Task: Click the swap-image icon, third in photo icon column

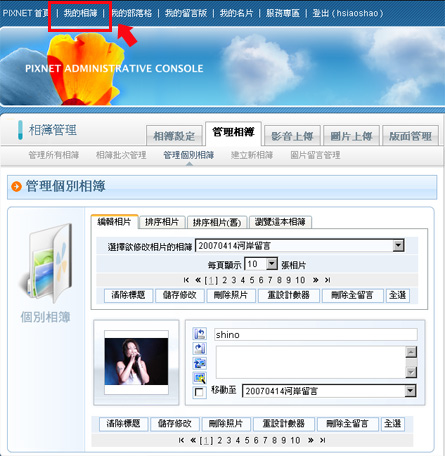Action: point(200,363)
